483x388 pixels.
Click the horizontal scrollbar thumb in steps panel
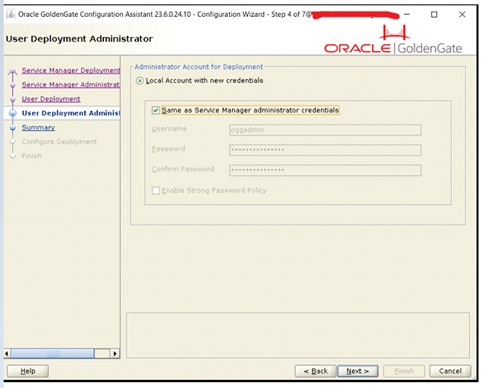[52, 353]
